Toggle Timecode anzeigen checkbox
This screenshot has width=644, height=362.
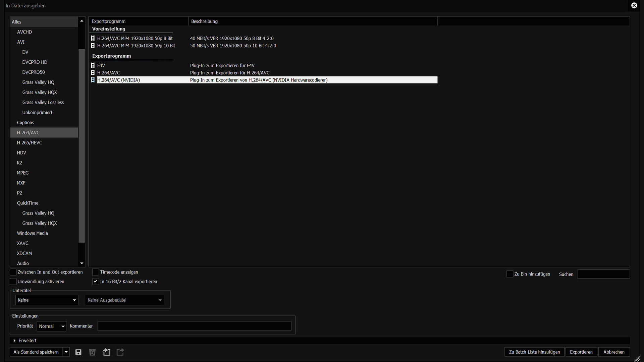coord(96,272)
